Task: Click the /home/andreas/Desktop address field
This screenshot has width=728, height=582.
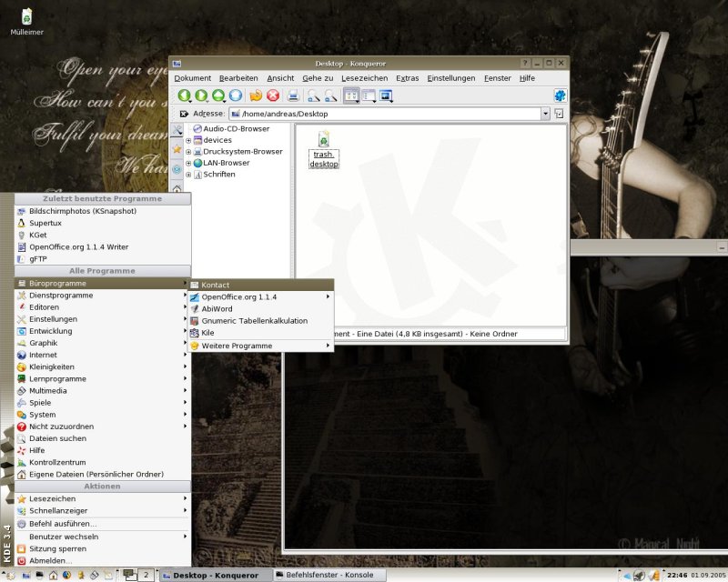Action: 385,114
